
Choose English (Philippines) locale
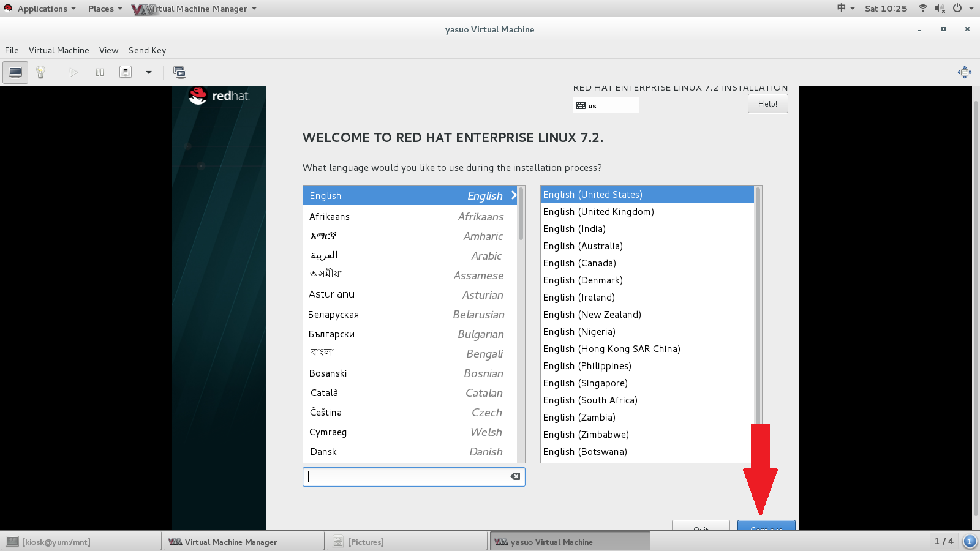click(x=647, y=366)
